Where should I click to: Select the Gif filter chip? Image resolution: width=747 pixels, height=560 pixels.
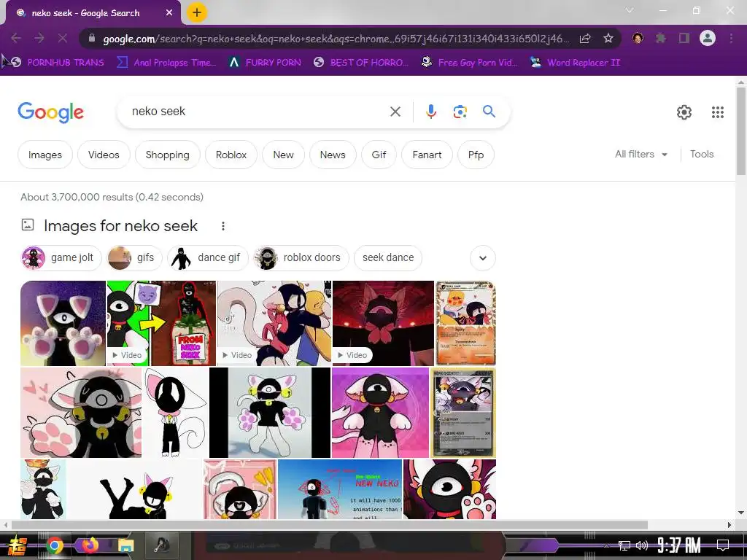pos(379,155)
